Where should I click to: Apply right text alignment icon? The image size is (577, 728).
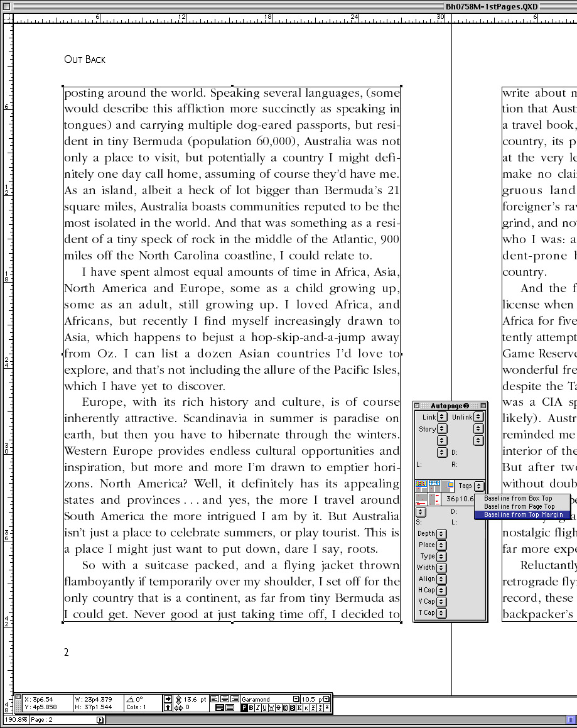[235, 698]
